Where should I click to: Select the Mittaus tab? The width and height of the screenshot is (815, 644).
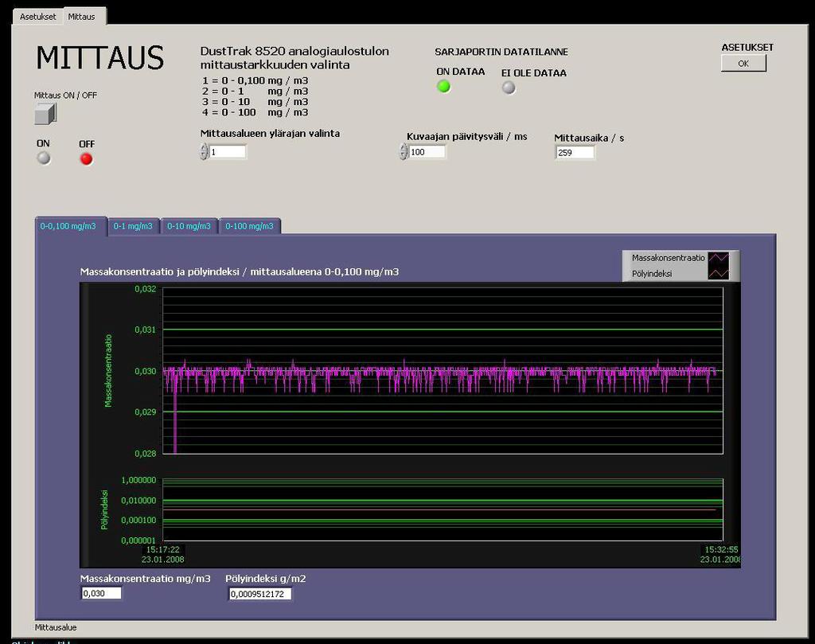(x=82, y=17)
